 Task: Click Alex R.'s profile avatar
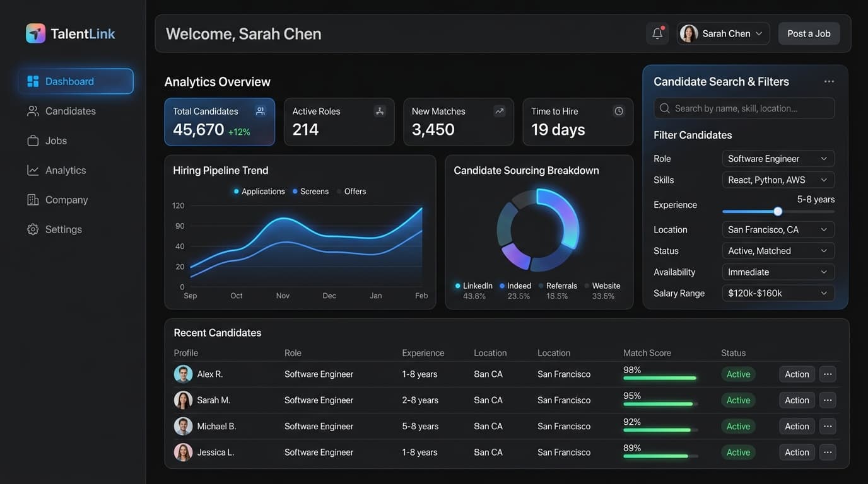183,374
